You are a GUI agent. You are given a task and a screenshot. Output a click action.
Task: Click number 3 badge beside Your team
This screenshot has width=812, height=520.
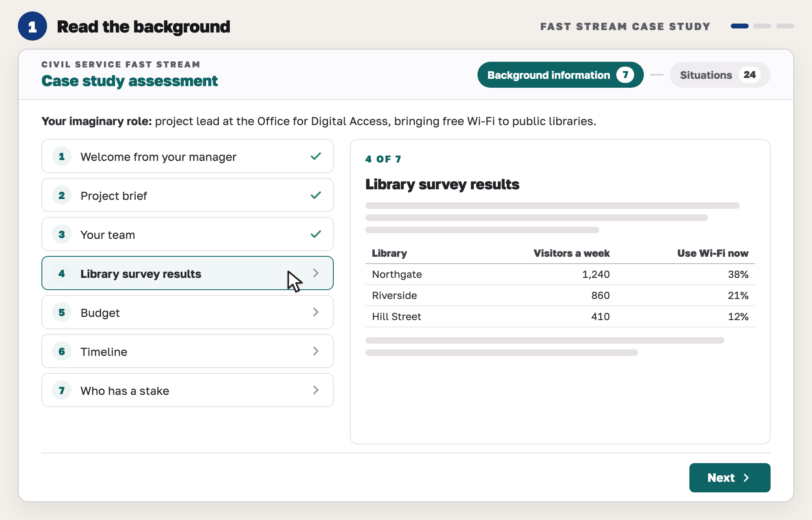pos(62,234)
